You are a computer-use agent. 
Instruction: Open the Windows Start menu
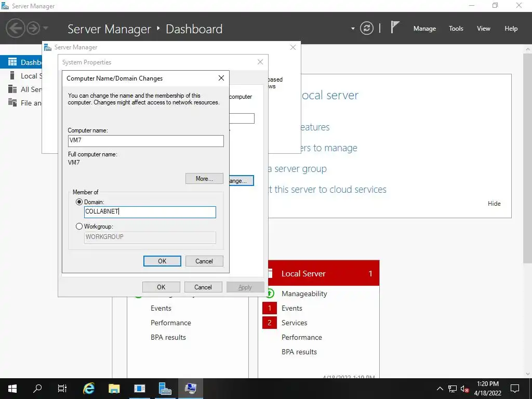click(12, 389)
